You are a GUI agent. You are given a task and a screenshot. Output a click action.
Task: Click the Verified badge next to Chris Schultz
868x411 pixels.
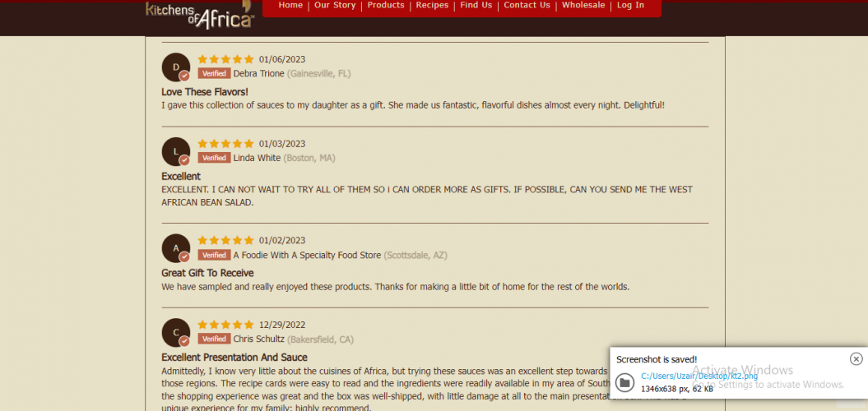pyautogui.click(x=214, y=339)
